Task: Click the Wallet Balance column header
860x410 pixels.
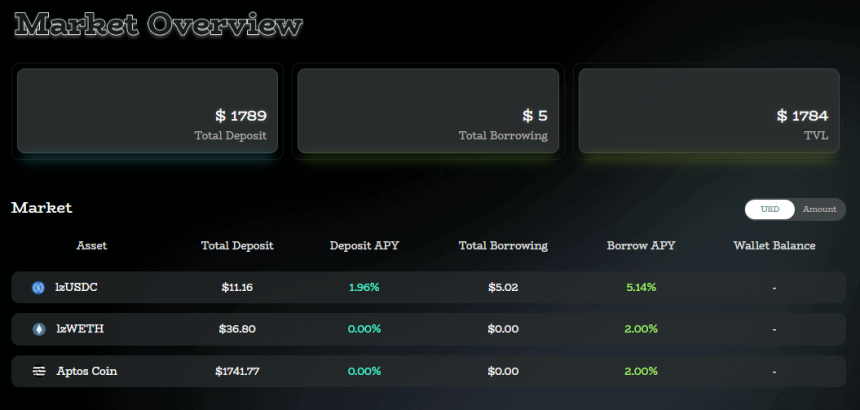Action: [x=774, y=245]
